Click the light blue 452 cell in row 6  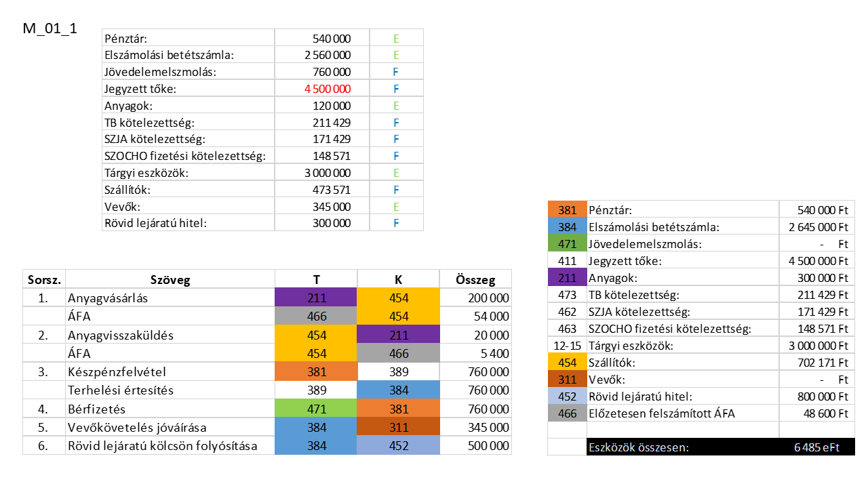tap(398, 447)
